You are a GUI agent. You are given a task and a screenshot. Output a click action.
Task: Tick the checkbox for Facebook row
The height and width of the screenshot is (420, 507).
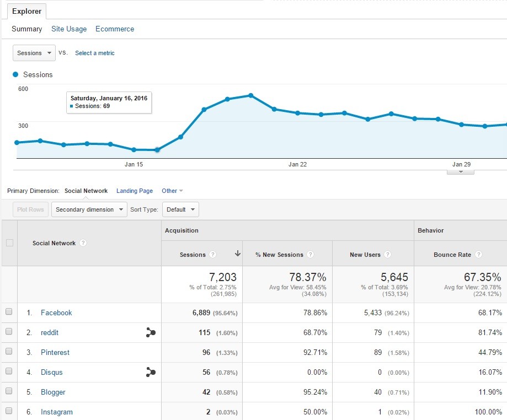click(x=9, y=312)
